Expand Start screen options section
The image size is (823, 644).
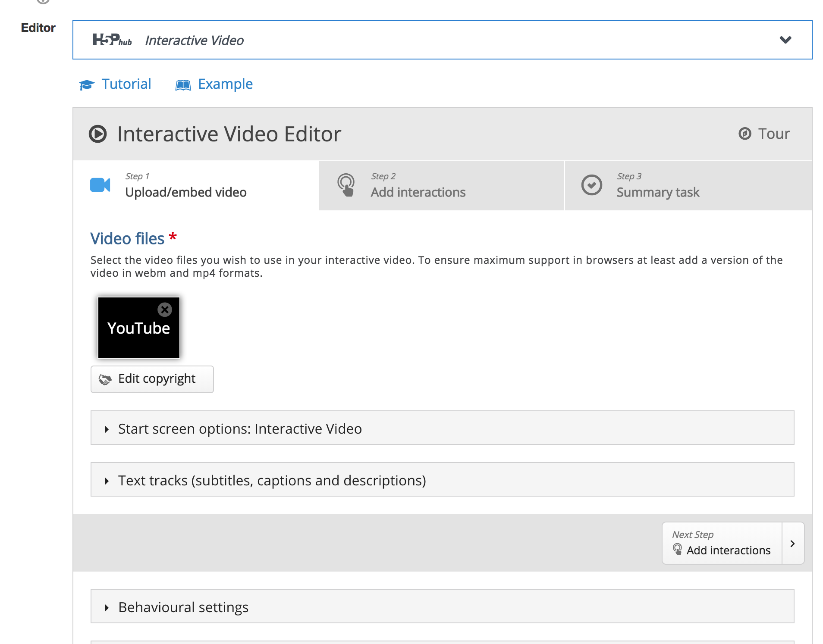click(240, 428)
